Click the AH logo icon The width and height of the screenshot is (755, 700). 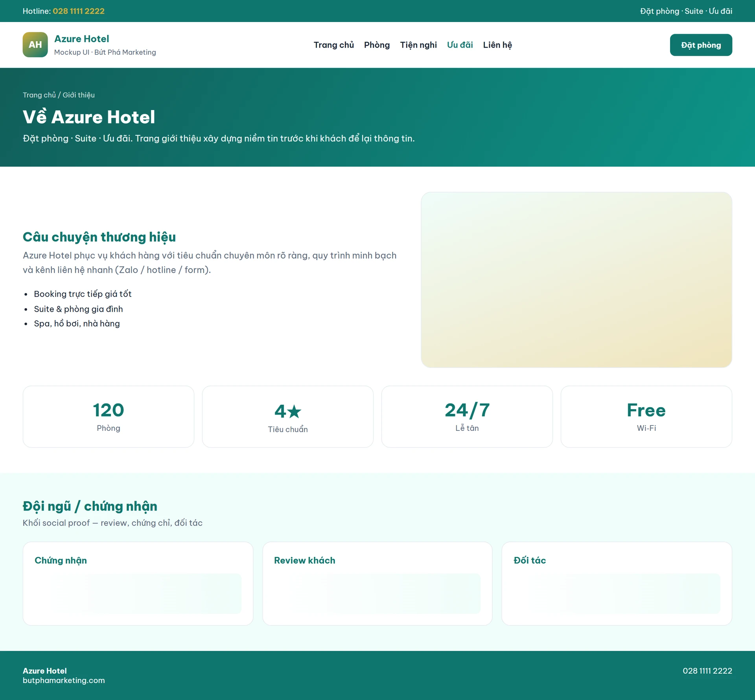click(35, 45)
